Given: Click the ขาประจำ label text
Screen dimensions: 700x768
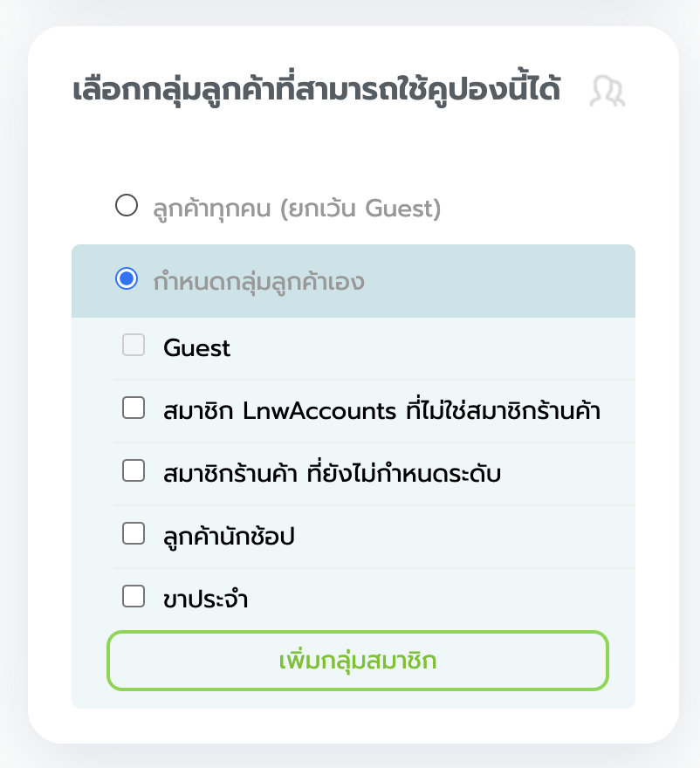Looking at the screenshot, I should point(205,600).
